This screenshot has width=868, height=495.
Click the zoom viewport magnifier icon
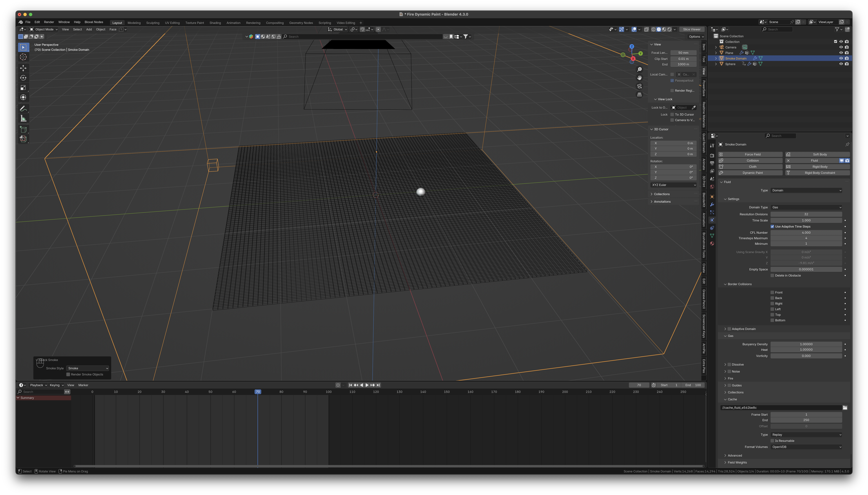click(x=639, y=69)
